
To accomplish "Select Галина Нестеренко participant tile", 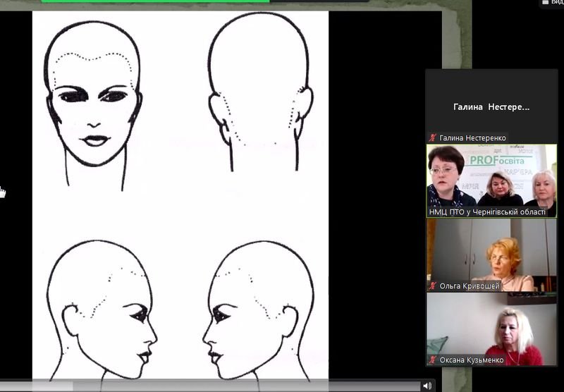I will click(491, 106).
